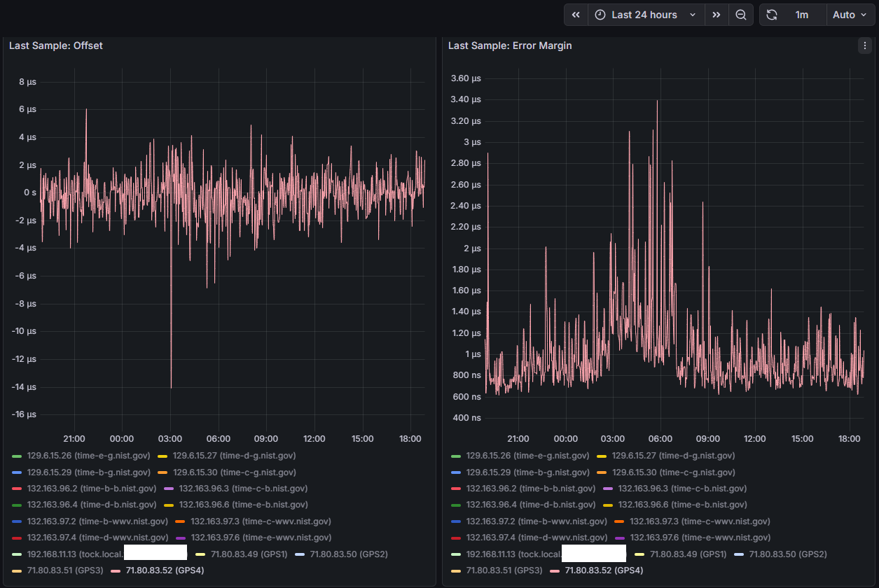Click the 3.40 µs peak in Error Margin graph

pos(657,102)
